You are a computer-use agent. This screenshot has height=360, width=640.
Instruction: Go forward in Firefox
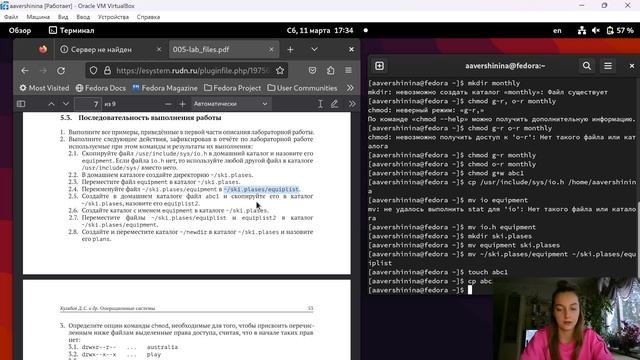point(43,71)
